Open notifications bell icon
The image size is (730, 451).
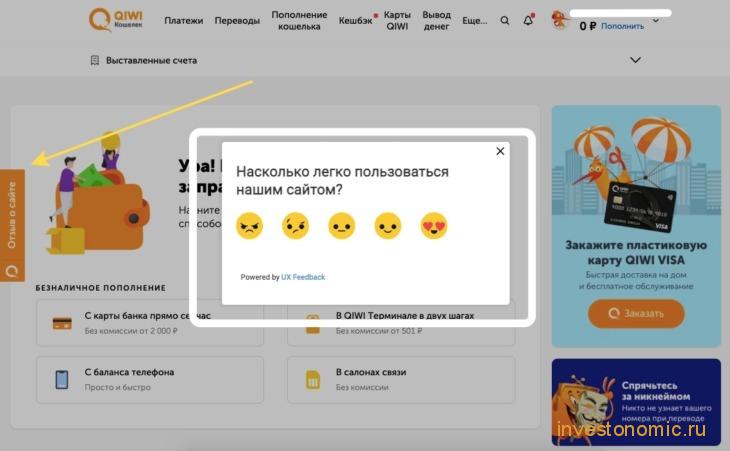point(528,20)
